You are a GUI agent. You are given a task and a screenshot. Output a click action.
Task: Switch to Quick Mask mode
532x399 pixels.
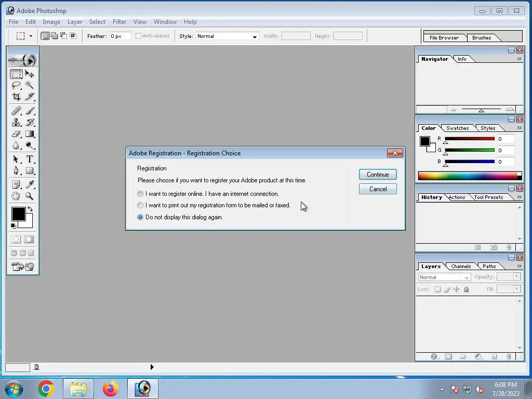click(x=29, y=239)
